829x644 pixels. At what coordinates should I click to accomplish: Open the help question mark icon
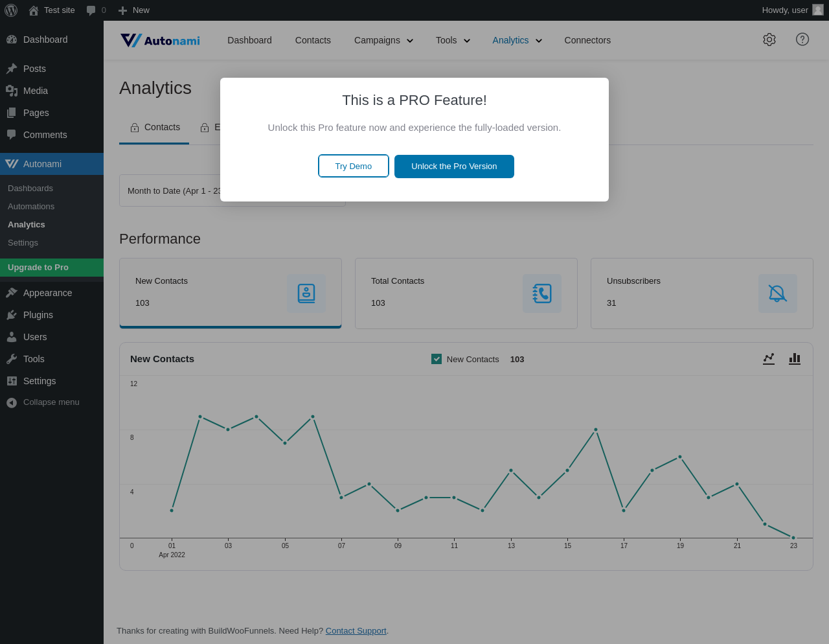[x=802, y=40]
